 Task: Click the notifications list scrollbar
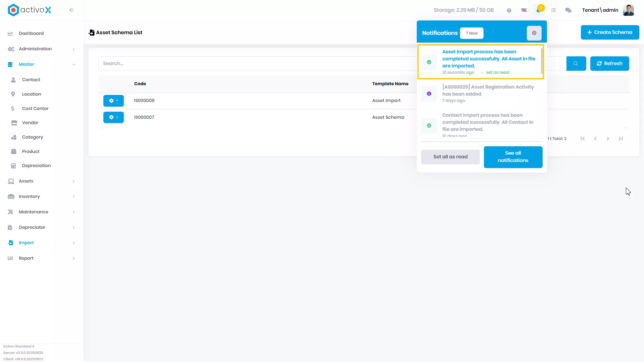coord(542,61)
